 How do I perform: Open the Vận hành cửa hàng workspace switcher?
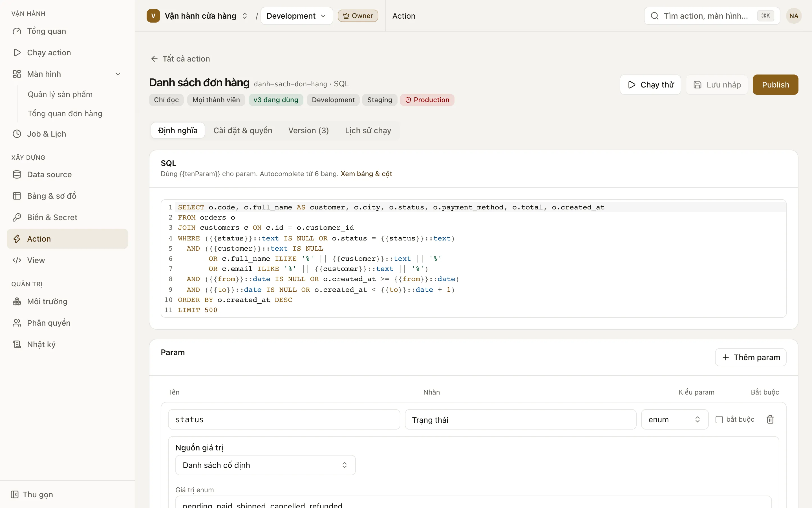click(x=198, y=16)
